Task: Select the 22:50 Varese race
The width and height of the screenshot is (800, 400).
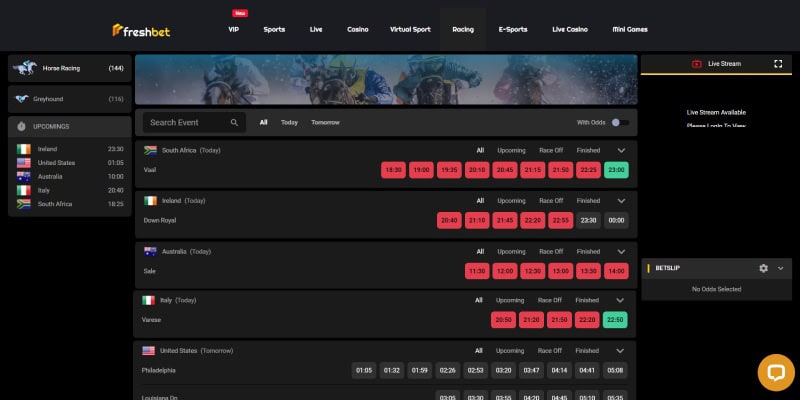Action: [616, 320]
